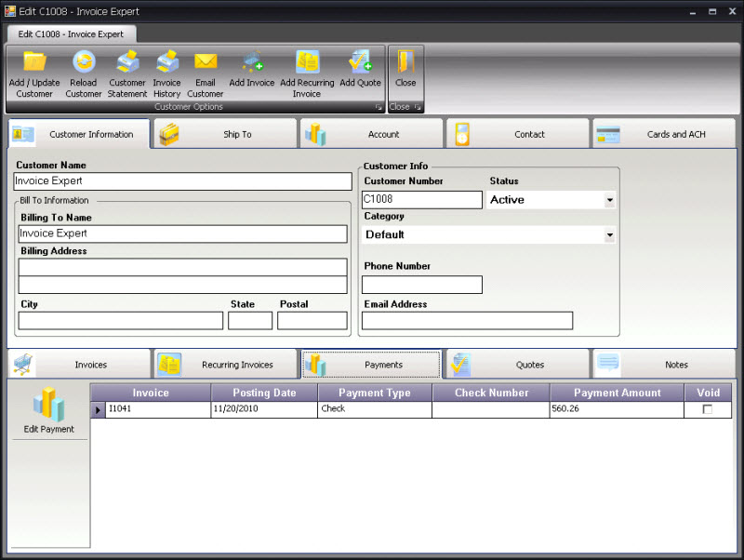The height and width of the screenshot is (560, 744).
Task: Click the Customer Information tab icon
Action: 22,134
